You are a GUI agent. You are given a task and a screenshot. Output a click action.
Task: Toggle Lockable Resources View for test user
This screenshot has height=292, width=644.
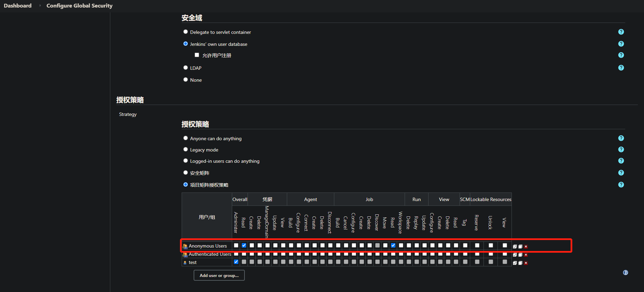click(505, 262)
